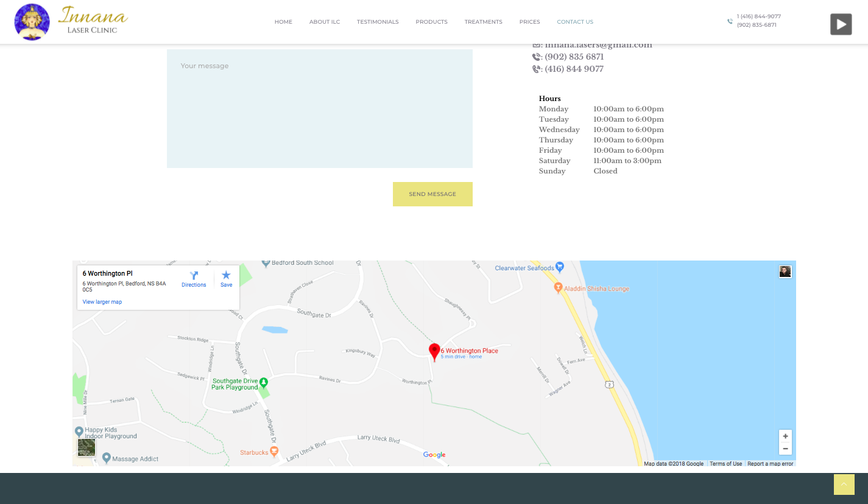Screen dimensions: 868x504
Task: Open the View larger map link
Action: (102, 302)
